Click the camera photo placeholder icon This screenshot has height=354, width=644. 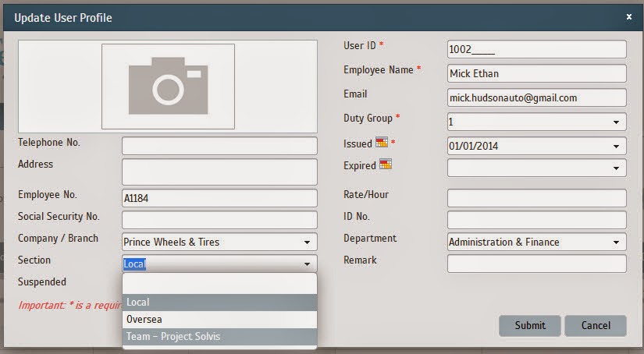coord(169,87)
